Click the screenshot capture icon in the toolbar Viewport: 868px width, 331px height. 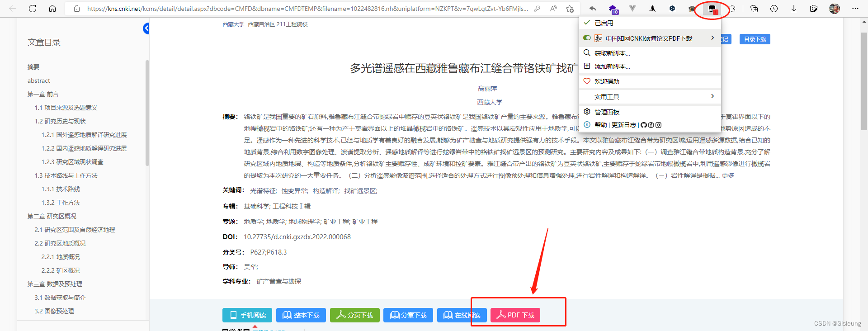pyautogui.click(x=814, y=9)
